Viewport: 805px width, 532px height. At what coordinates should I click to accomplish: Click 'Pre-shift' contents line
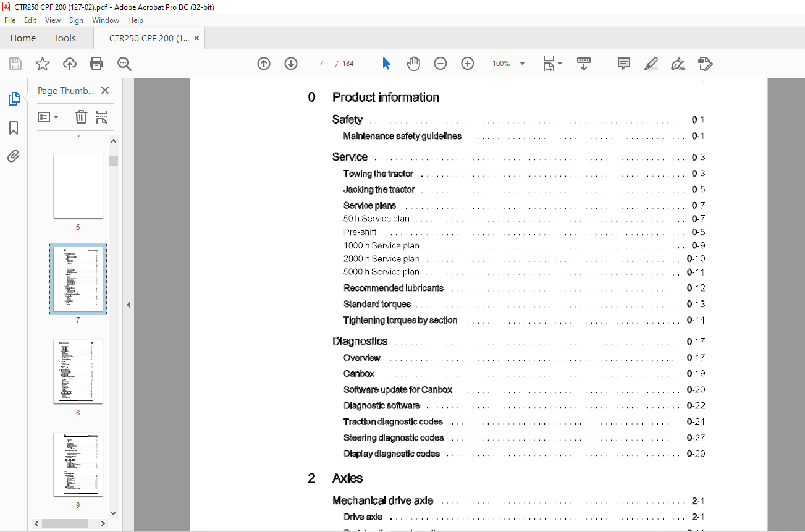360,232
